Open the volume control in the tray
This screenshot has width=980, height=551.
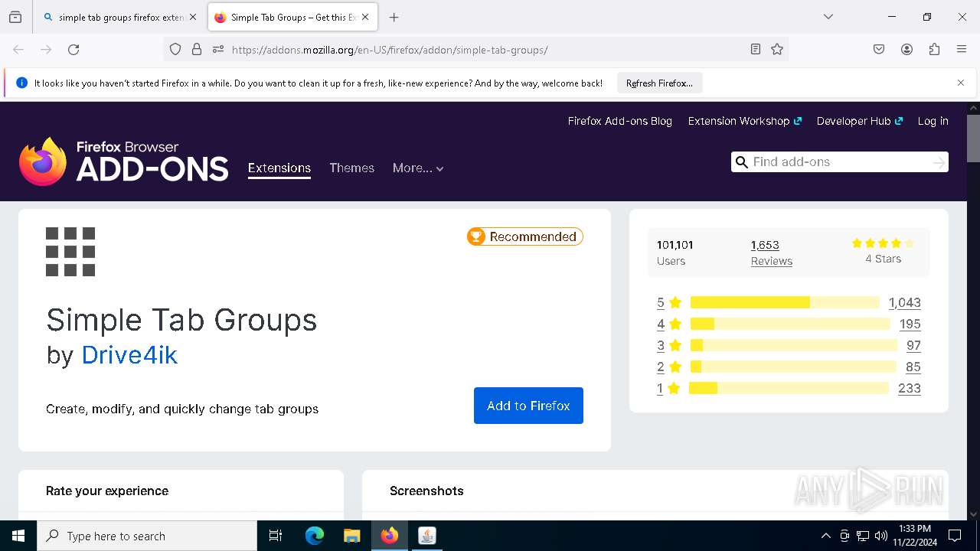881,536
